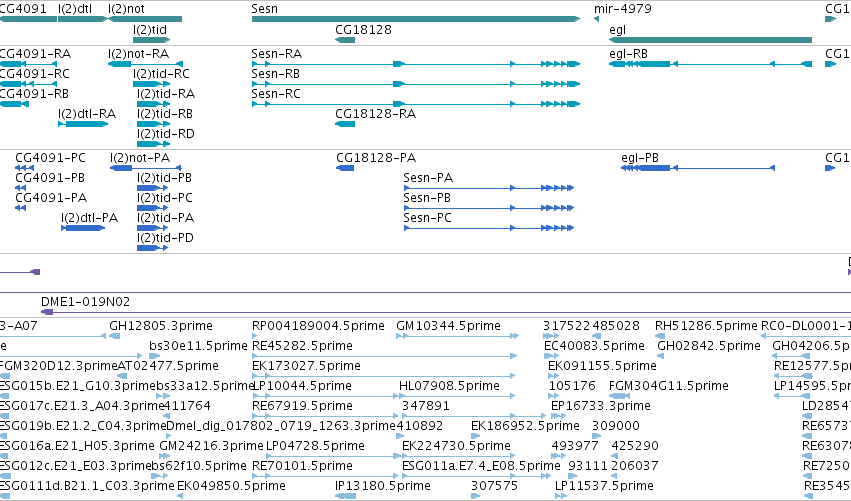
Task: Select the FGM304G11.5prime EST label
Action: (x=669, y=386)
